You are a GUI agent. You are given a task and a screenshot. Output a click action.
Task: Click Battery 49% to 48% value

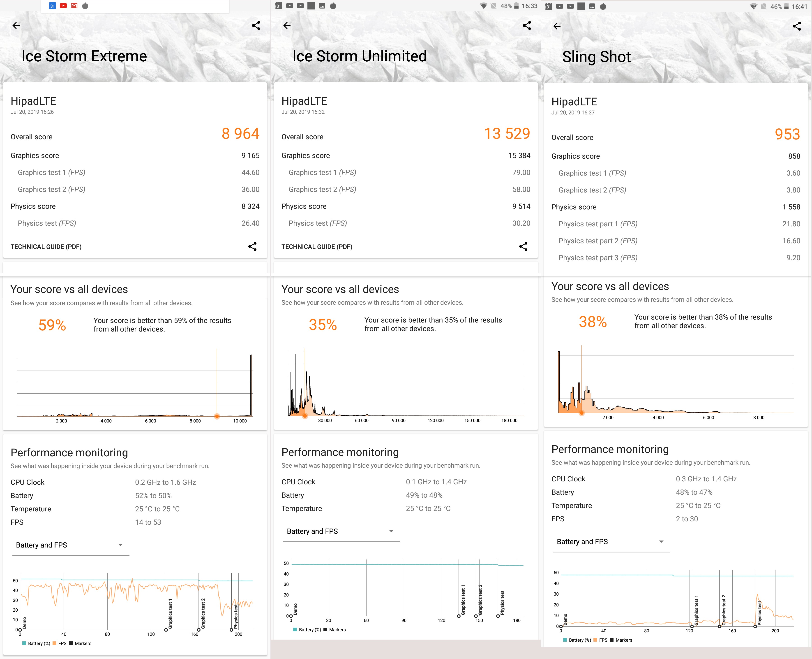[424, 495]
